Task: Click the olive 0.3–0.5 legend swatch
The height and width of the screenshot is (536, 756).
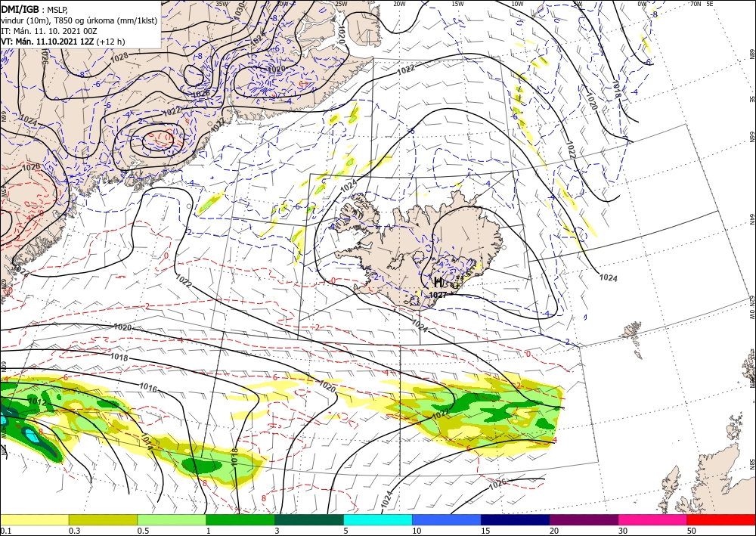Action: coord(103,520)
